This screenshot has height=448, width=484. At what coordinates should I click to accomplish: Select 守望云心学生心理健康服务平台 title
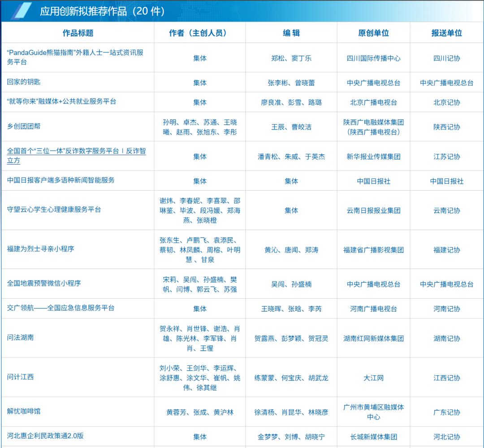coord(54,209)
